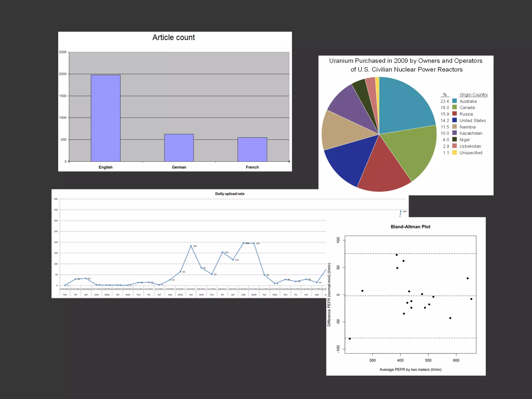532x399 pixels.
Task: Select the Russia red legend swatch
Action: click(454, 114)
